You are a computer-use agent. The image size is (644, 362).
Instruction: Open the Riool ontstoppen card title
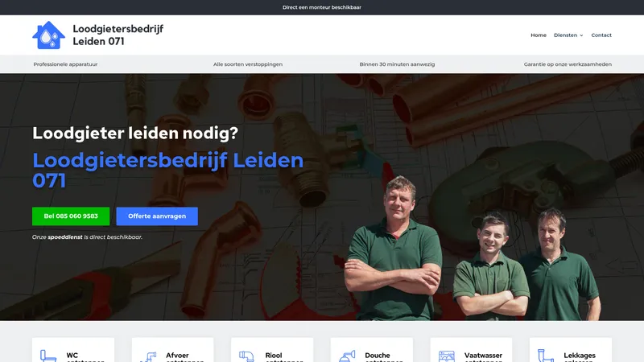(284, 357)
